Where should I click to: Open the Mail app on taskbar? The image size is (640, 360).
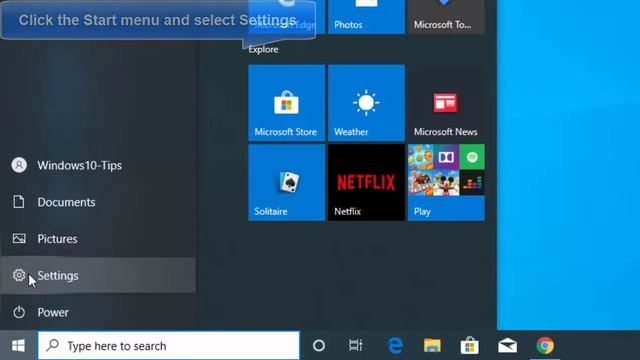point(507,346)
